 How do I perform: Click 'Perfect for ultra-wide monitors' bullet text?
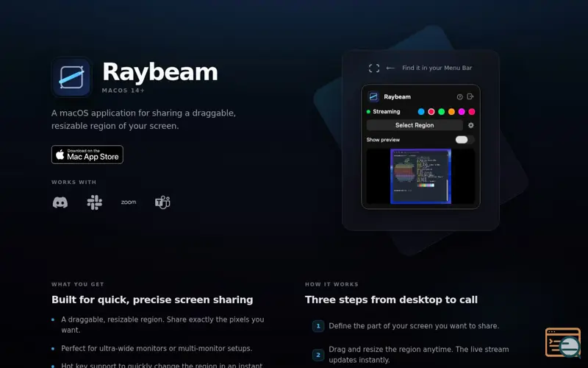click(x=157, y=348)
